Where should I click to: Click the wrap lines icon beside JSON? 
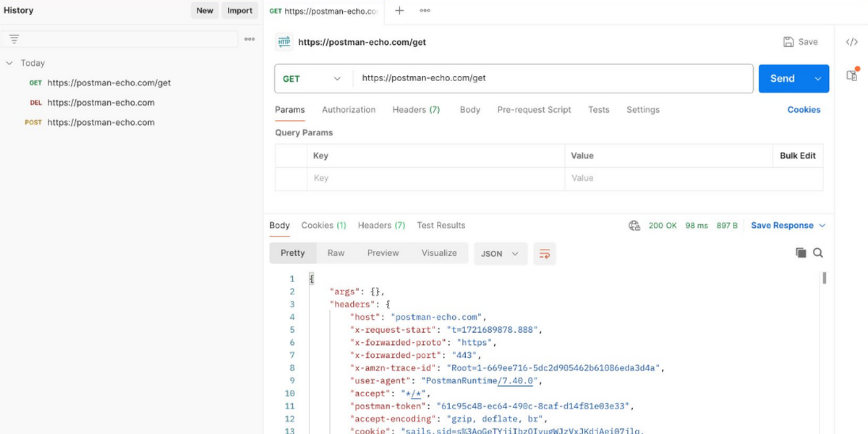[x=545, y=253]
